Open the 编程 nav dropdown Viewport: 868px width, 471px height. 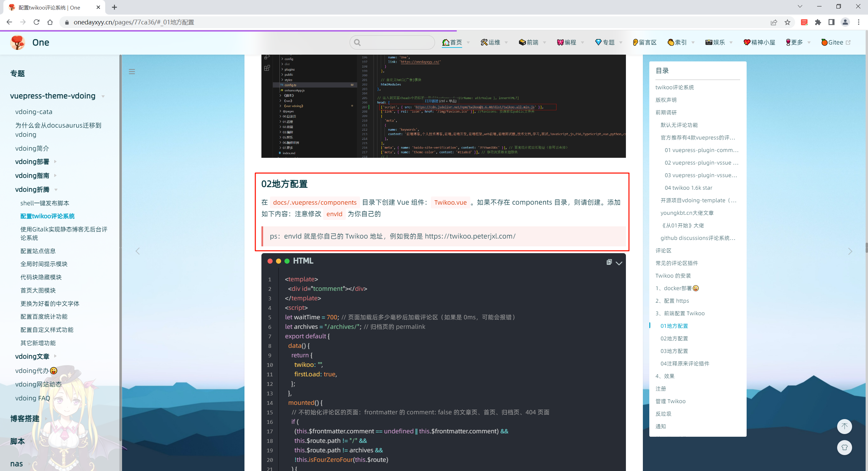coord(570,42)
